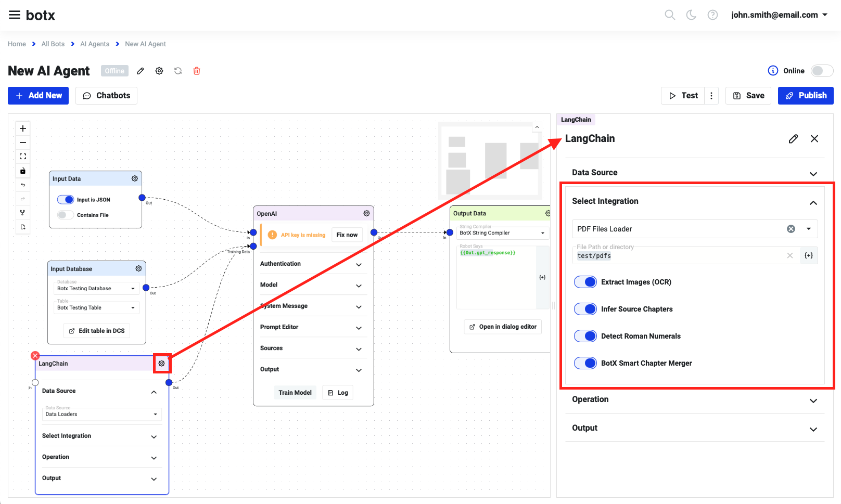This screenshot has height=504, width=841.
Task: Open the john.smith@email.com account menu
Action: coord(779,15)
